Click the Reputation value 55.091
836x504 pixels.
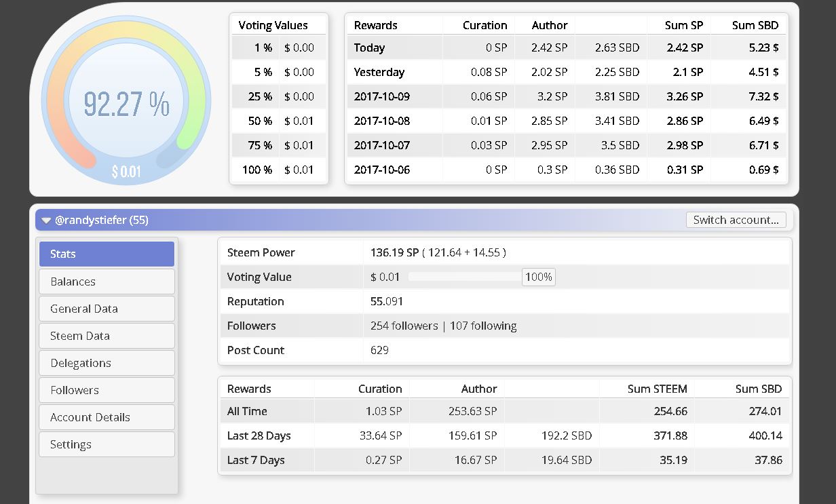tap(387, 301)
